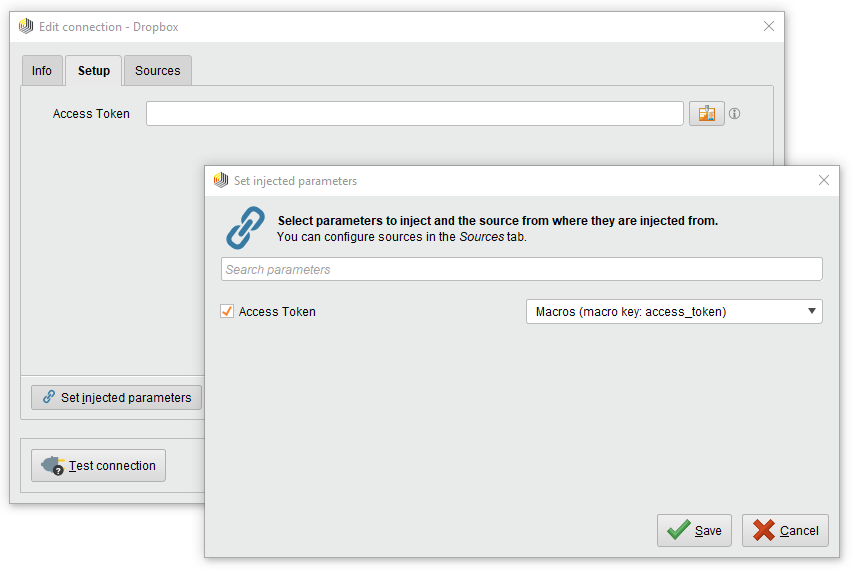This screenshot has width=853, height=572.
Task: Click the 'Edit connection - Dropbox' title text
Action: point(109,27)
